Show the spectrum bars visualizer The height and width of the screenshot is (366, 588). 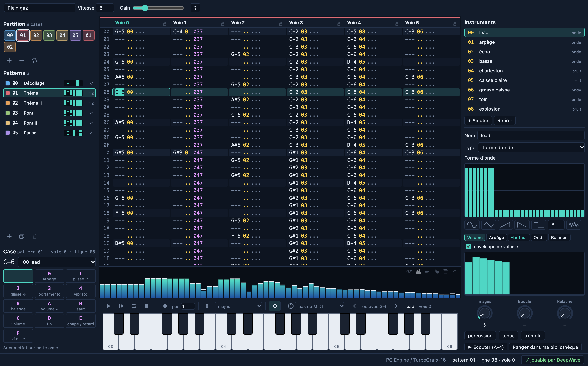point(418,271)
